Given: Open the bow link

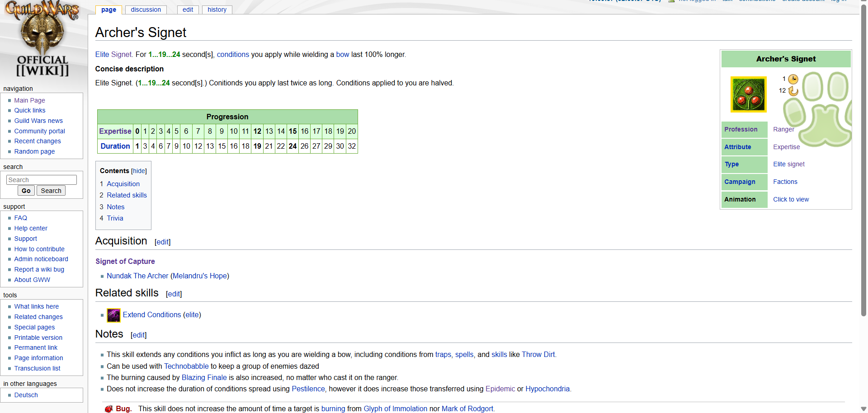Looking at the screenshot, I should [343, 54].
